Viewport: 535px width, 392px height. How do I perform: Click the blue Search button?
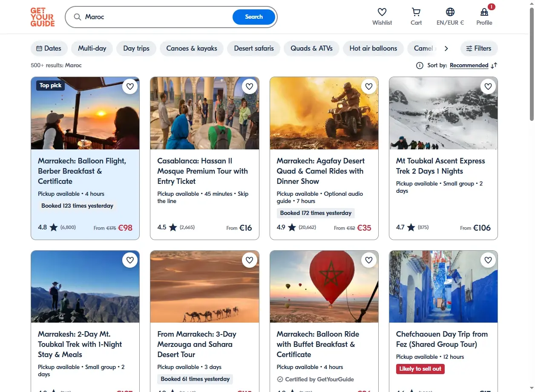click(254, 17)
